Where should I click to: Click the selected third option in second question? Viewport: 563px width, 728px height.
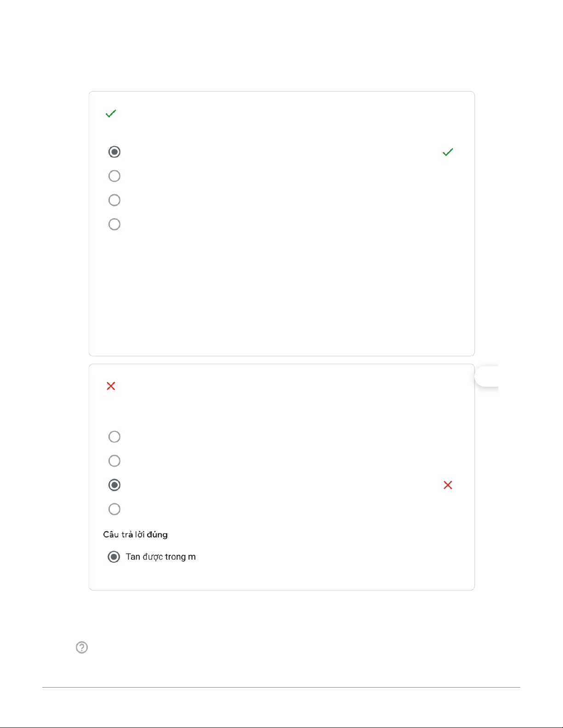(114, 485)
